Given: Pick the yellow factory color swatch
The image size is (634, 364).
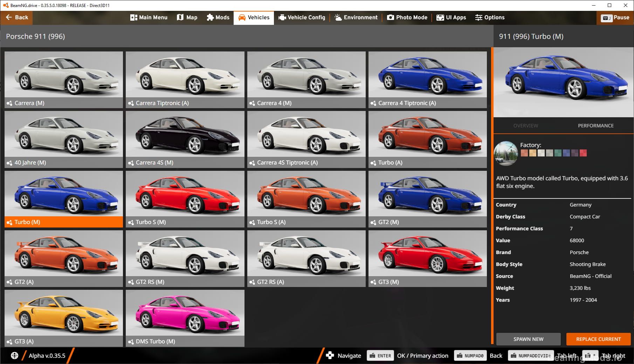Looking at the screenshot, I should click(532, 153).
